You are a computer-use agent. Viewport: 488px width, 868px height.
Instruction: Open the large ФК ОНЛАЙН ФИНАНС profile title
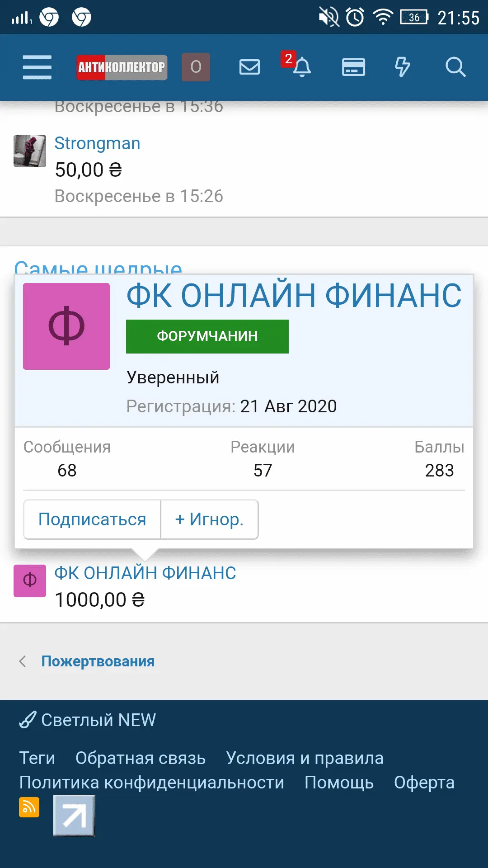[294, 296]
